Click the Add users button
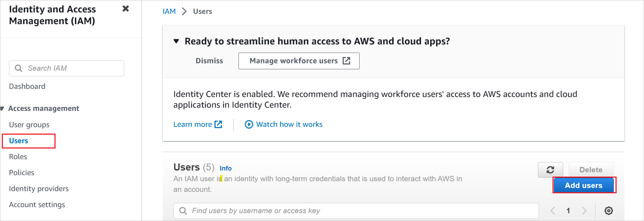The height and width of the screenshot is (221, 644). click(584, 185)
